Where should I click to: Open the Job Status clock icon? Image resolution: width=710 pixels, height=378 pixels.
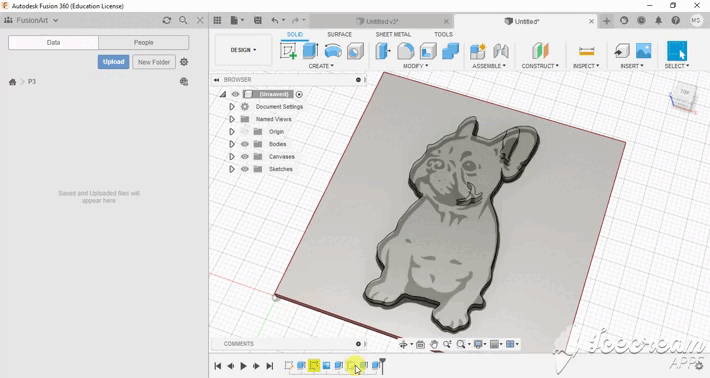coord(641,21)
